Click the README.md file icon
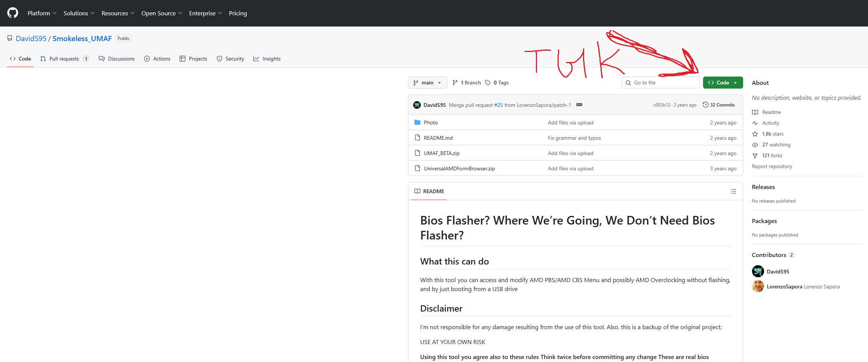Image resolution: width=868 pixels, height=362 pixels. coord(417,137)
